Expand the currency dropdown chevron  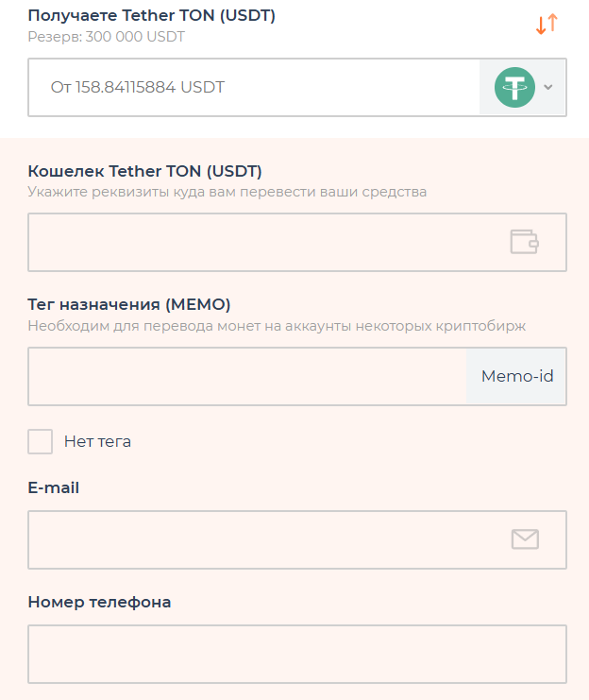[x=548, y=88]
